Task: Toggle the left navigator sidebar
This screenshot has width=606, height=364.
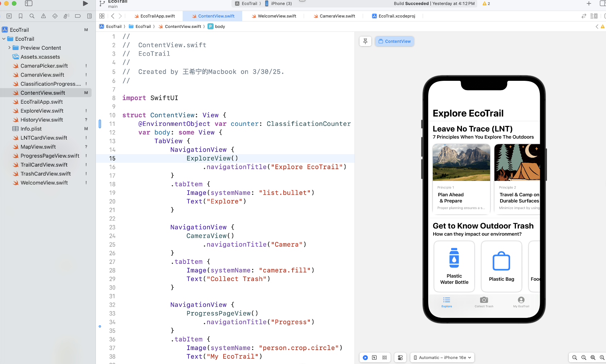Action: point(29,4)
